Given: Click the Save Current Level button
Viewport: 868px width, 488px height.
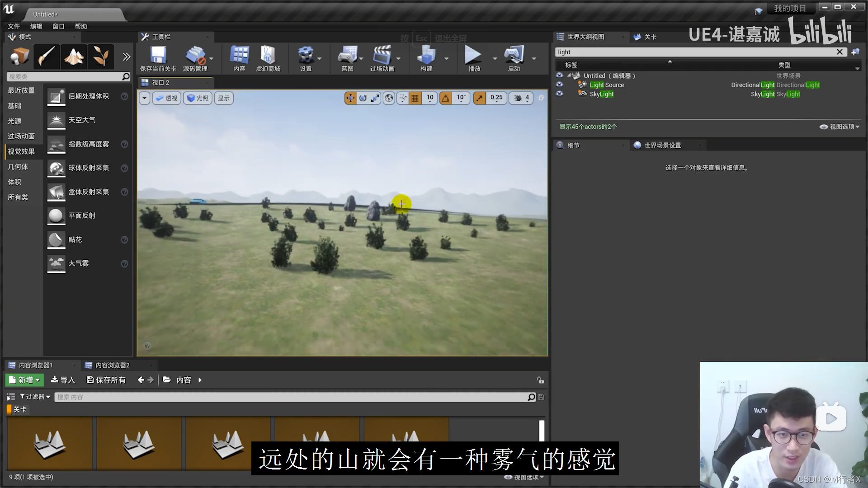Looking at the screenshot, I should [x=157, y=57].
